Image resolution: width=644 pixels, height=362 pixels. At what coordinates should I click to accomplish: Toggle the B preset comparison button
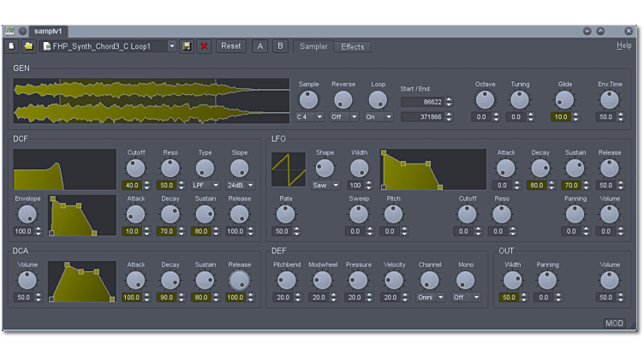coord(280,46)
